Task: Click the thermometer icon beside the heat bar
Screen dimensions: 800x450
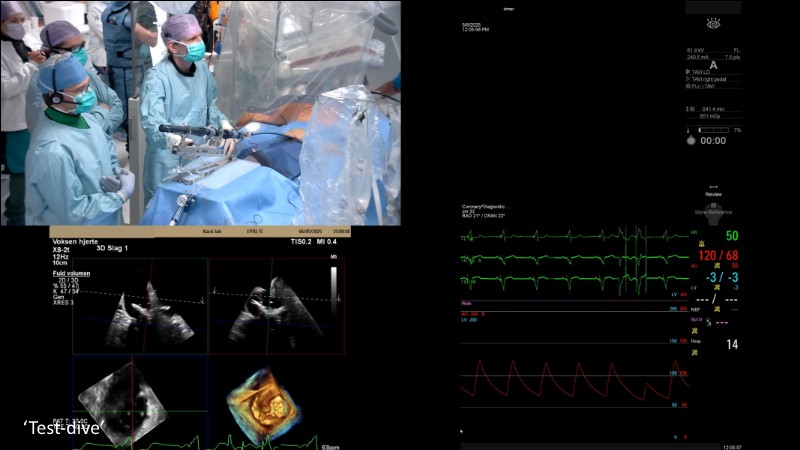Action: point(689,130)
